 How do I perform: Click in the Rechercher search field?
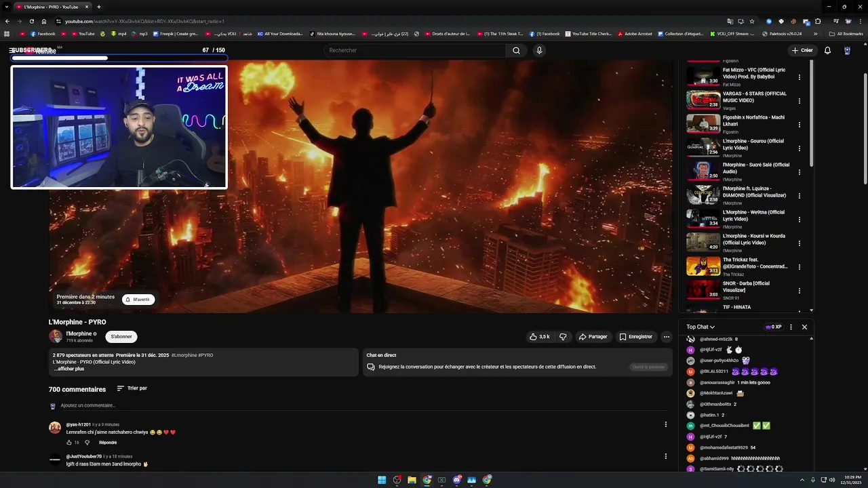(415, 50)
